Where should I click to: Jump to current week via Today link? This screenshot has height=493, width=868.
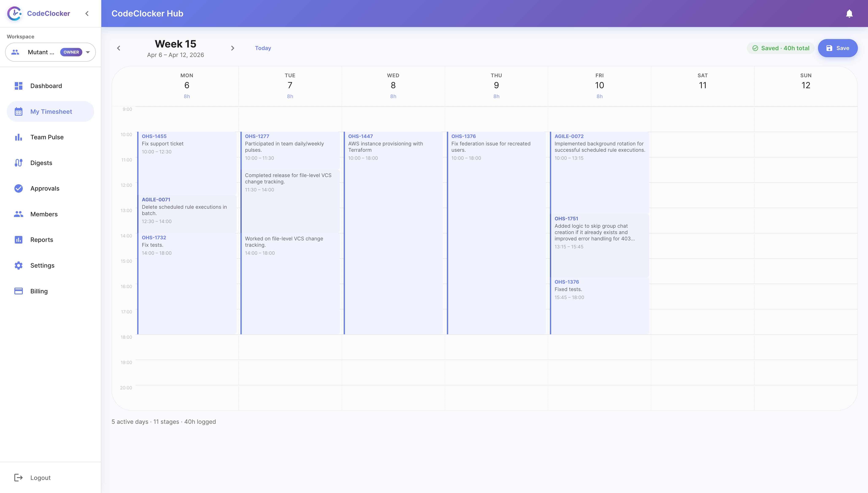(x=263, y=48)
